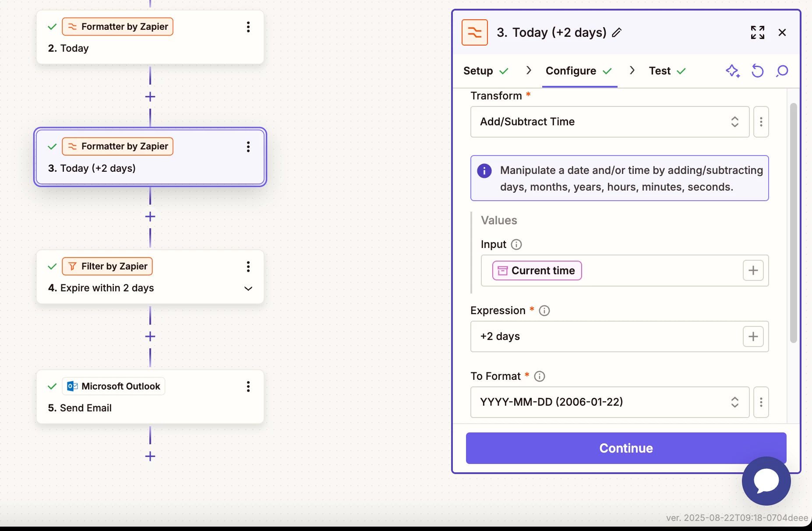812x531 pixels.
Task: Open the three-dot menu on Microsoft Outlook step
Action: coord(248,386)
